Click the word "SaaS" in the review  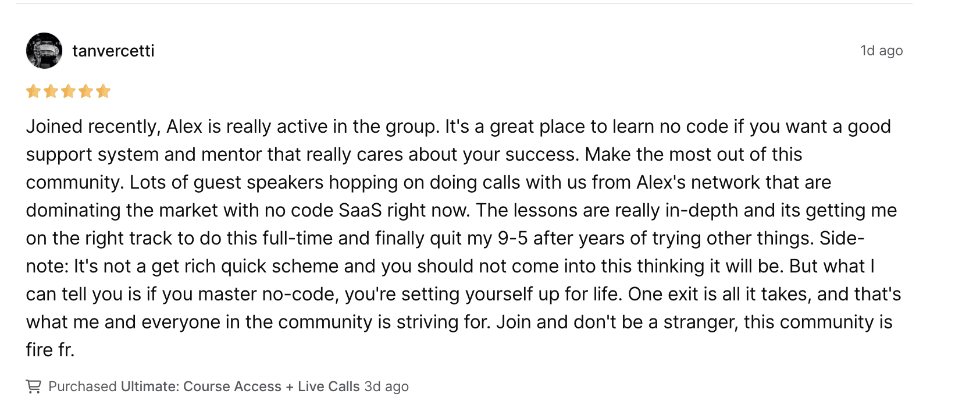click(x=360, y=210)
